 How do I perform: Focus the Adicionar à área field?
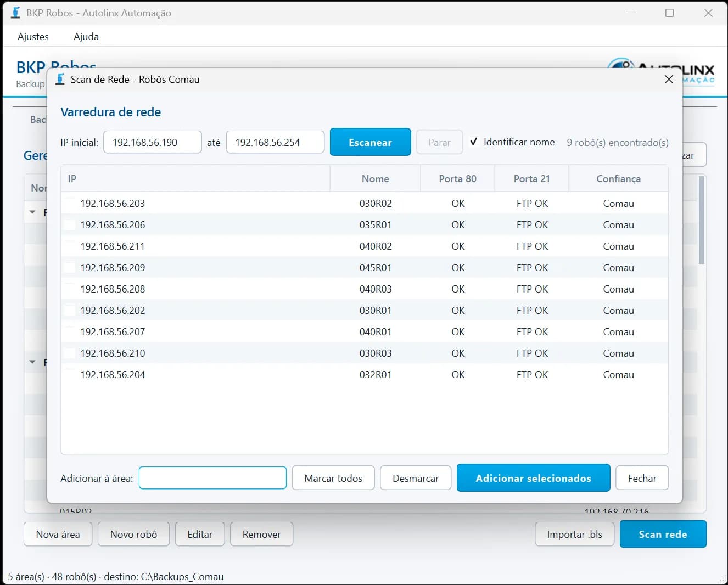coord(212,478)
